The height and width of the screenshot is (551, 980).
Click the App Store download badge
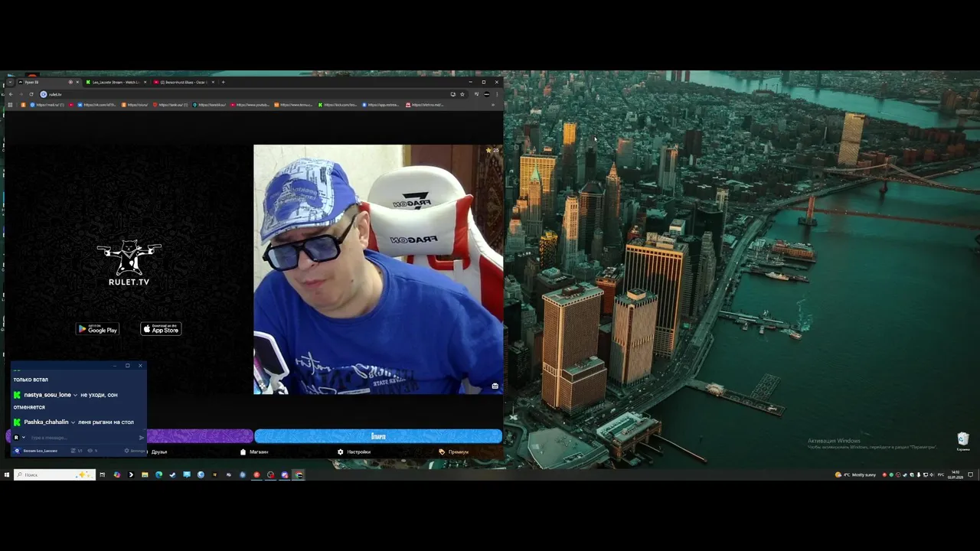(x=161, y=329)
